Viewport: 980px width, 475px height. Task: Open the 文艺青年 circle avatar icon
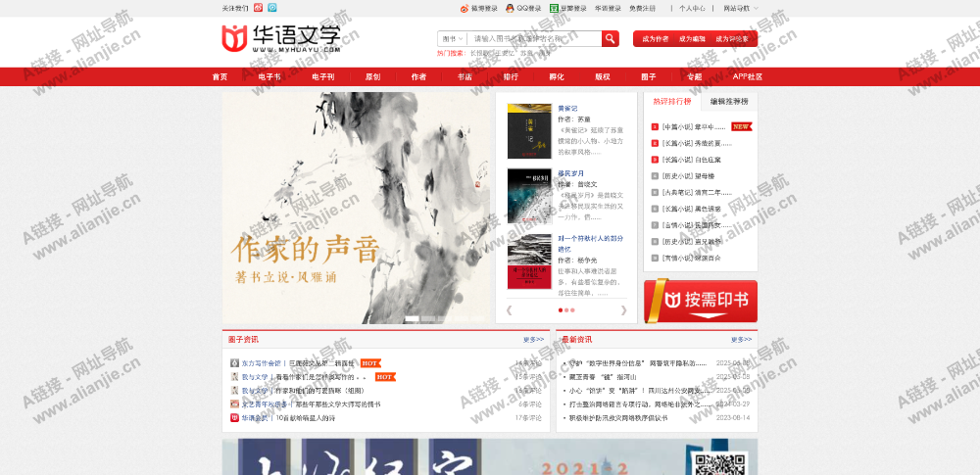pyautogui.click(x=234, y=404)
